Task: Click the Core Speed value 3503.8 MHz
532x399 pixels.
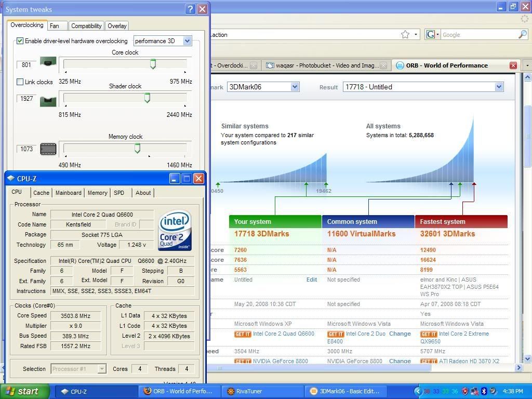Action: [76, 316]
